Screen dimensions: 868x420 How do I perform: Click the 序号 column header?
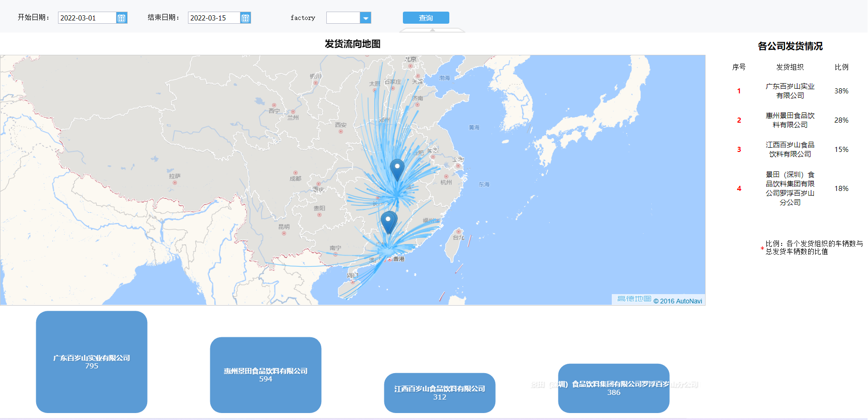tap(739, 67)
